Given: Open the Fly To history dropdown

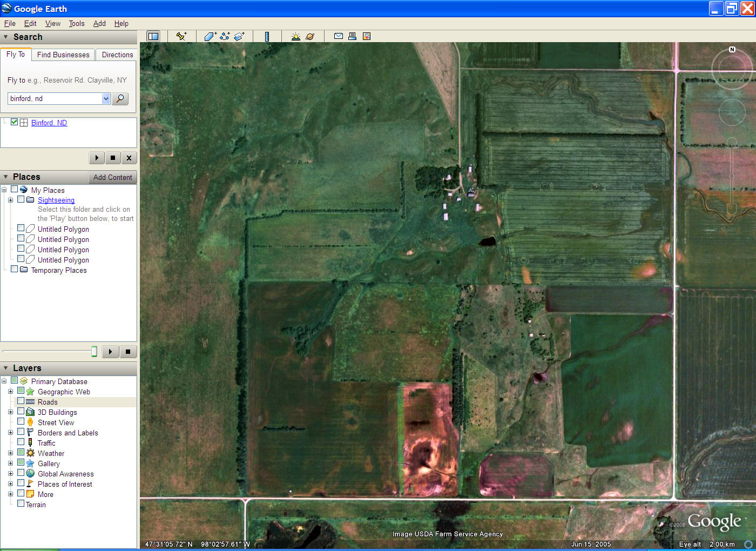Looking at the screenshot, I should coord(106,98).
